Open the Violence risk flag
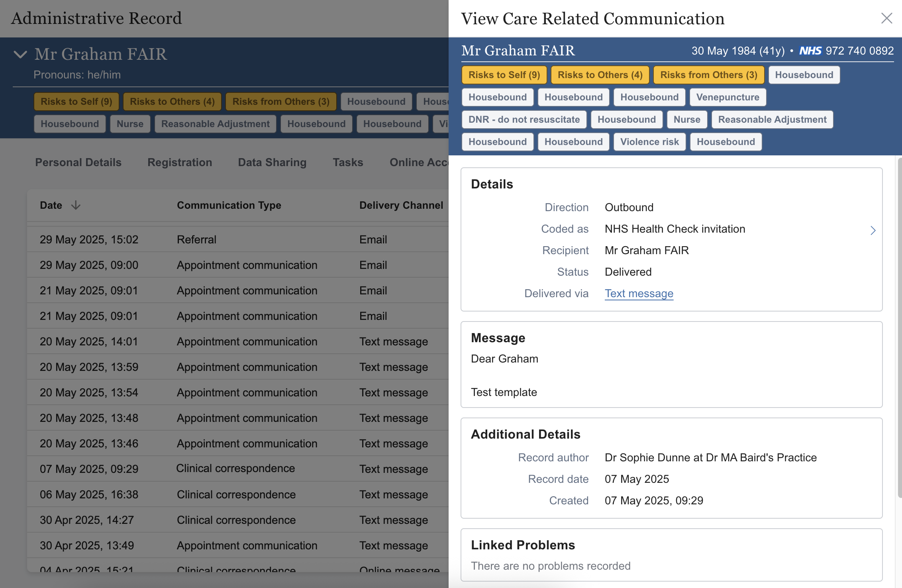The image size is (902, 588). [649, 142]
